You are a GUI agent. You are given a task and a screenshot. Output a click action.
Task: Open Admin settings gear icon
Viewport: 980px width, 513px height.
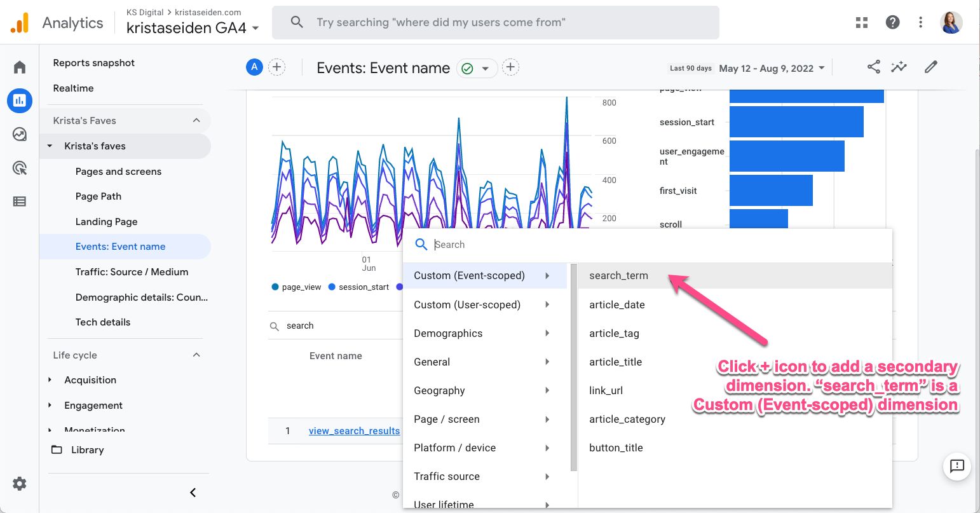20,484
